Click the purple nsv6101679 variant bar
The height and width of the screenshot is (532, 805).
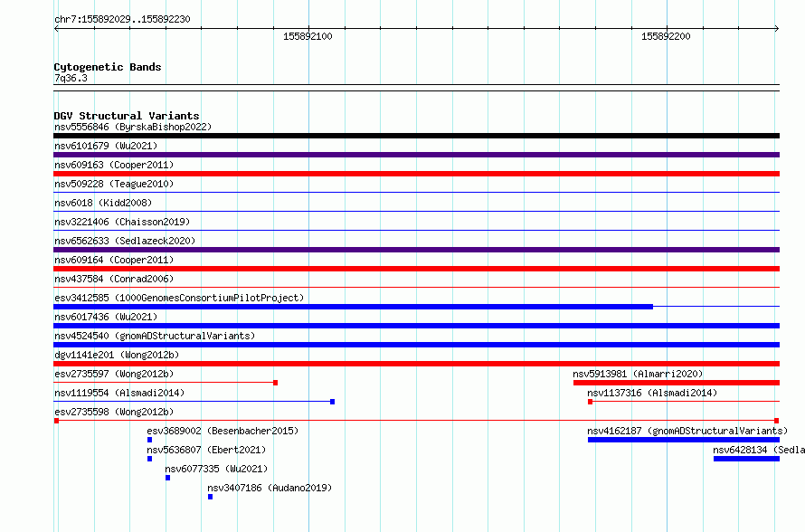(x=416, y=155)
